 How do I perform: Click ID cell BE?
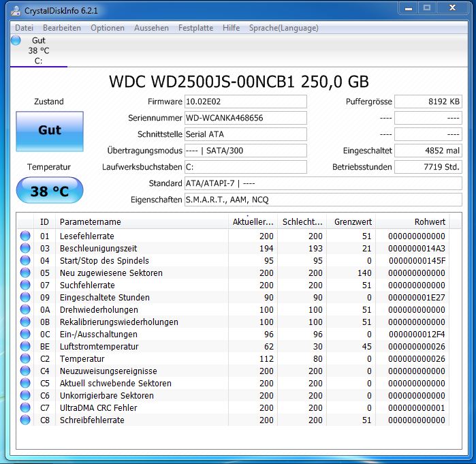click(45, 347)
